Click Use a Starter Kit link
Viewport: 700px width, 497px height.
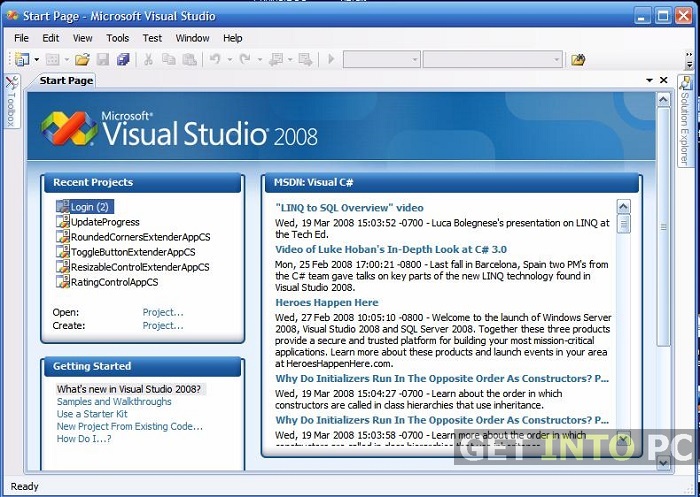click(92, 414)
